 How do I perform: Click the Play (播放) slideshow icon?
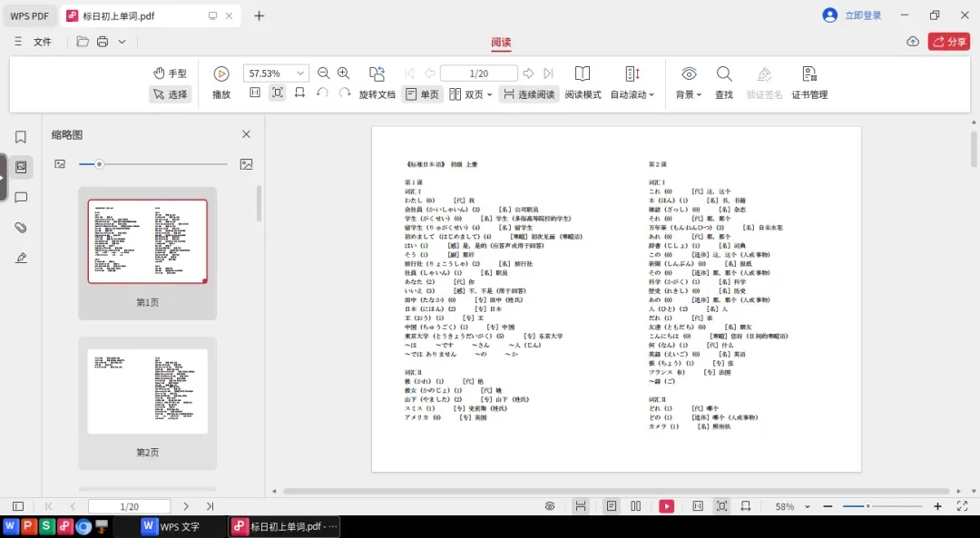(x=221, y=73)
